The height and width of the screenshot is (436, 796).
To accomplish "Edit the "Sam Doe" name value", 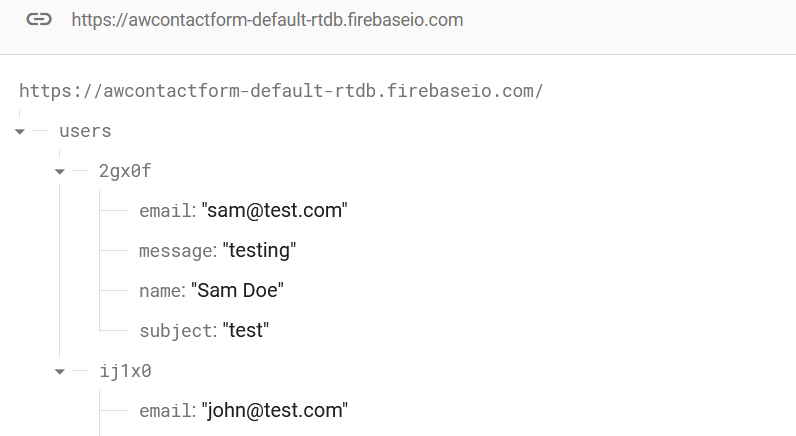I will [x=237, y=290].
